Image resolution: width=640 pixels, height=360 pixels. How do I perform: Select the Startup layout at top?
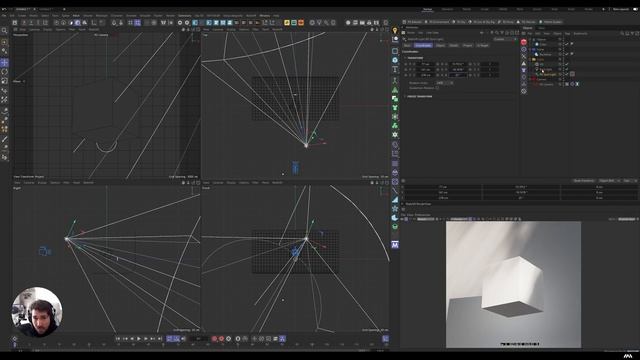[x=427, y=9]
